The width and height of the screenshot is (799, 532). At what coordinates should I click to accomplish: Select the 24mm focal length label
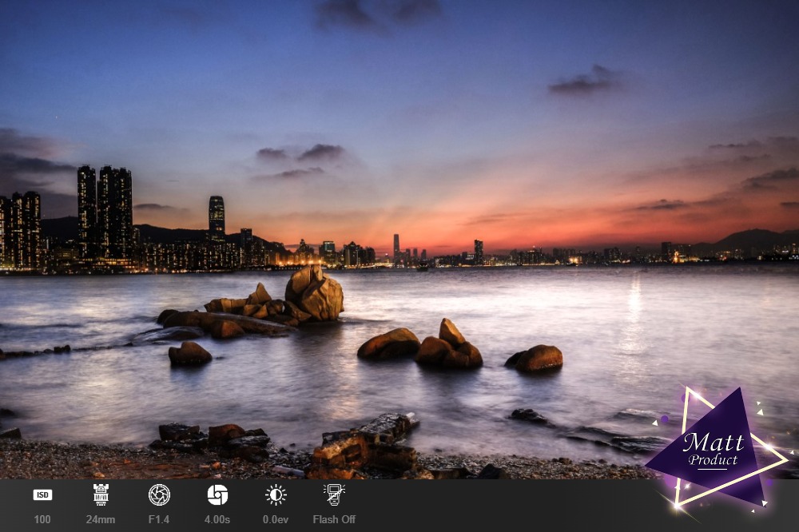101,519
